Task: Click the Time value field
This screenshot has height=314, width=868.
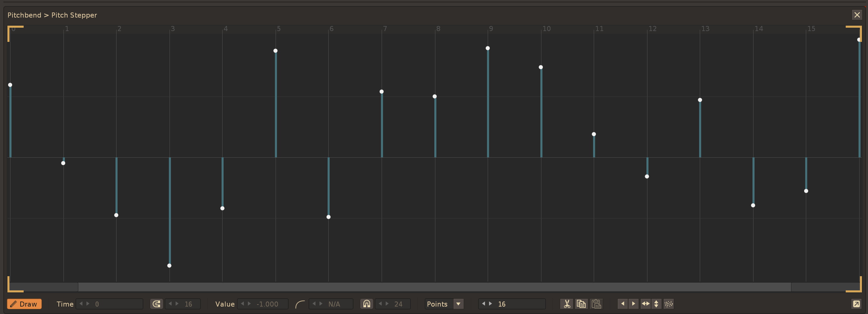Action: (x=115, y=304)
